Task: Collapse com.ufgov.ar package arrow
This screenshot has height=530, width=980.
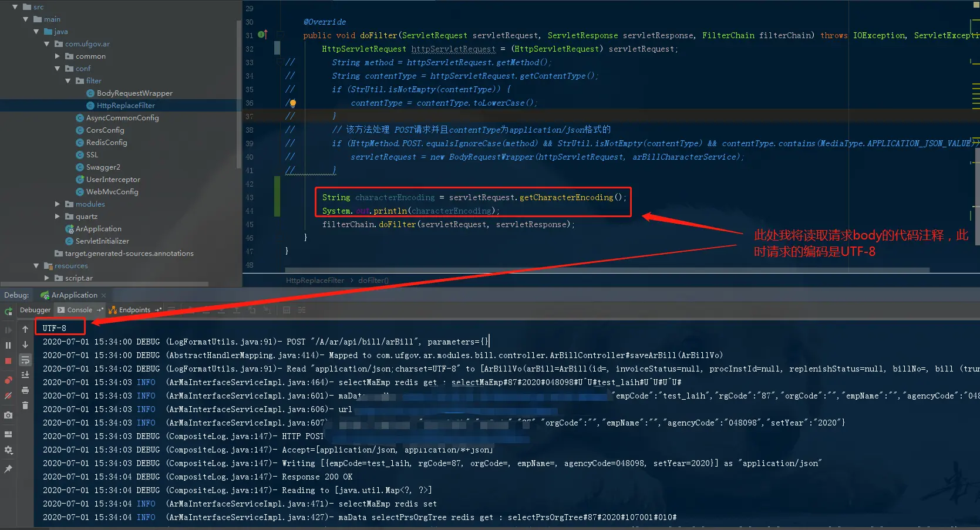Action: [x=47, y=44]
